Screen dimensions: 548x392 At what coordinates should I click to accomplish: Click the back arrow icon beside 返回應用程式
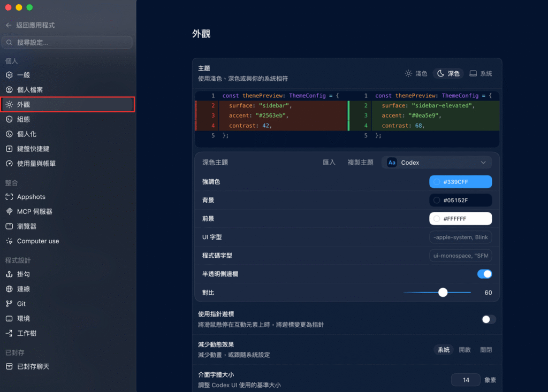click(9, 25)
